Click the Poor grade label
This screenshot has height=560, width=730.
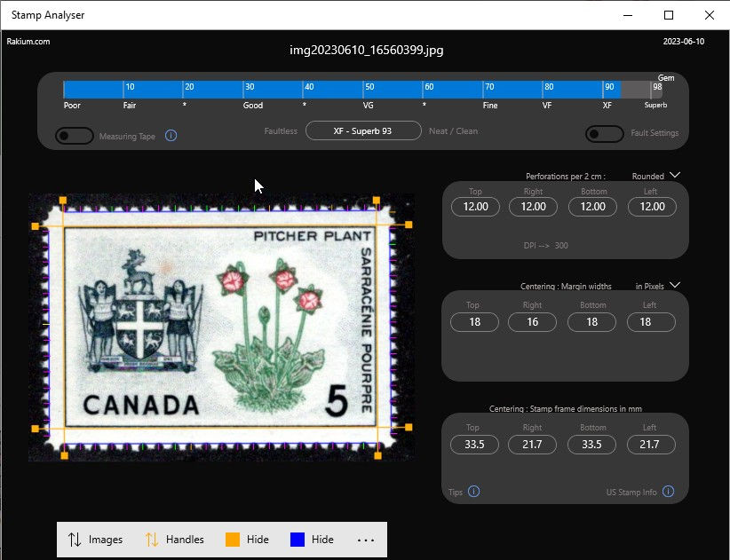[72, 106]
